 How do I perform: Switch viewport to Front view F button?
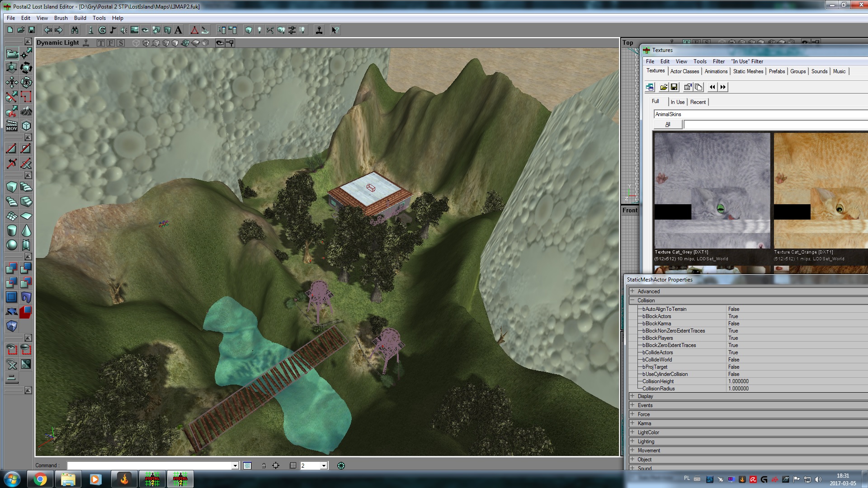click(111, 43)
